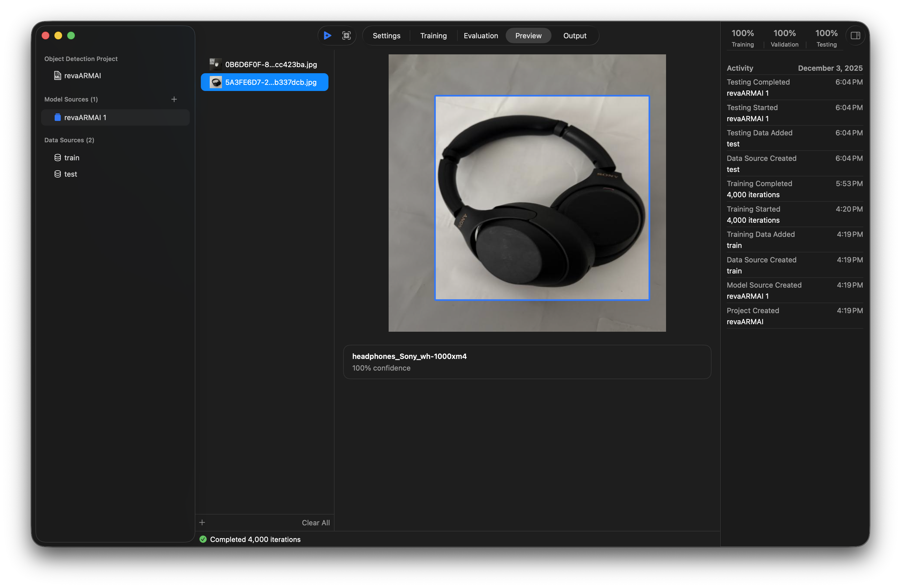Screen dimensions: 901x588
Task: Click the Object Detection Project header
Action: tap(81, 59)
